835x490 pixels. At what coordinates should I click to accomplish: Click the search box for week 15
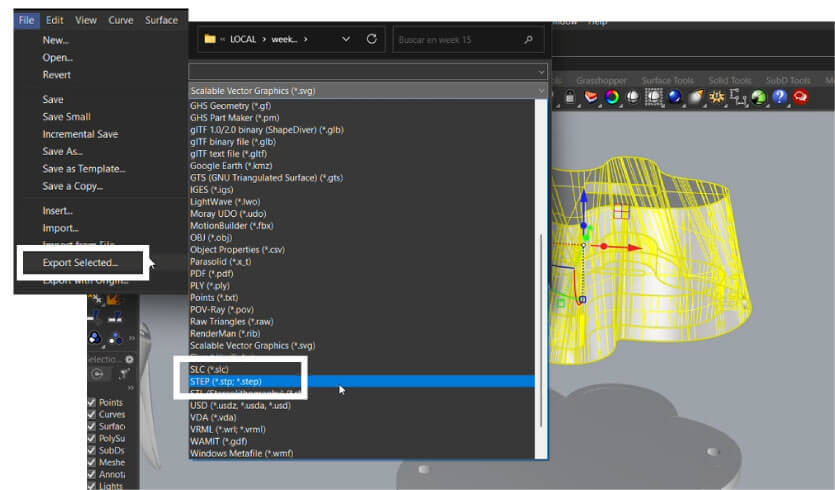[x=468, y=39]
